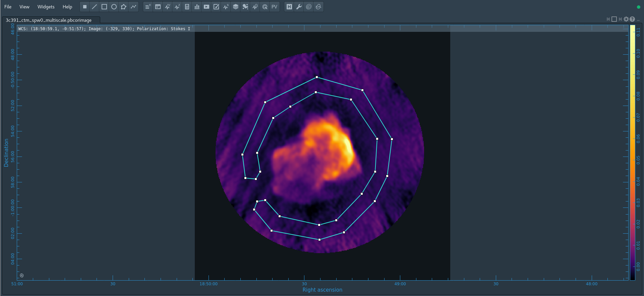The image size is (644, 296).
Task: Open the PV Generator widget
Action: pyautogui.click(x=275, y=7)
